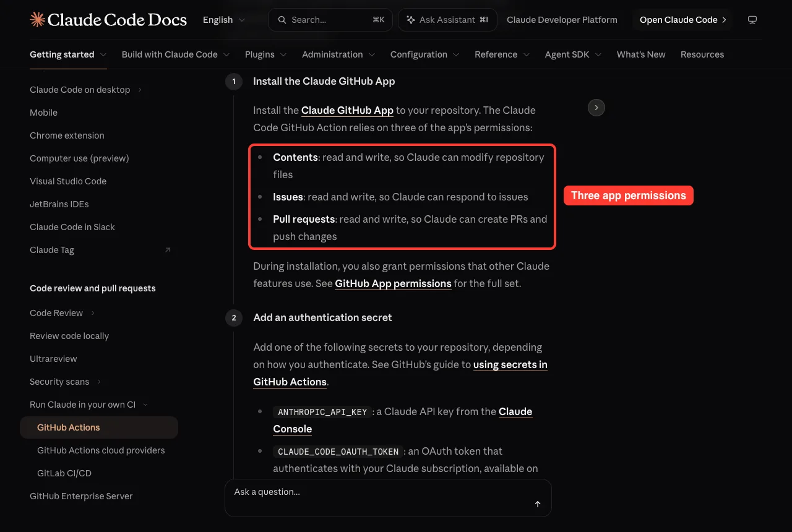792x532 pixels.
Task: Open the Resources nav item
Action: point(702,54)
